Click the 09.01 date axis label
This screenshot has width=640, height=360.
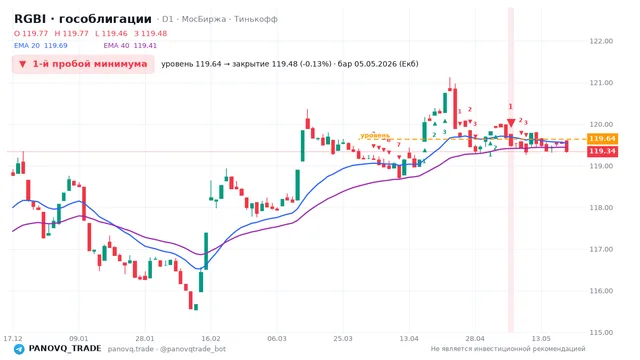coord(79,339)
